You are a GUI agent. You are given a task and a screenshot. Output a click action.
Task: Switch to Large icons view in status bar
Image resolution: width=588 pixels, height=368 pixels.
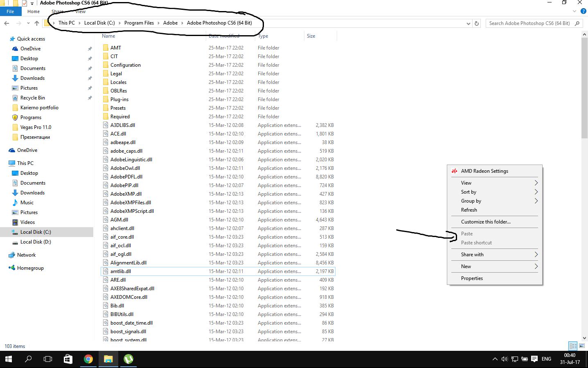(x=581, y=346)
